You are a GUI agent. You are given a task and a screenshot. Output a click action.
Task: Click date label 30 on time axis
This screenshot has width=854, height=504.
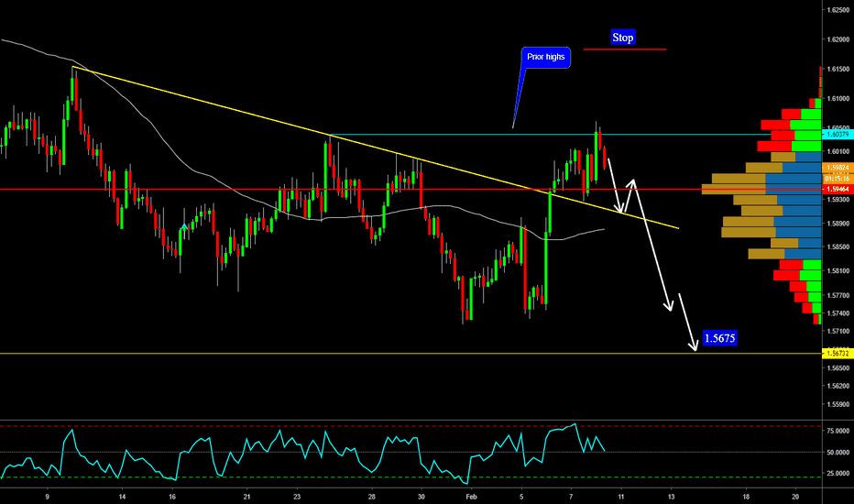(x=421, y=497)
